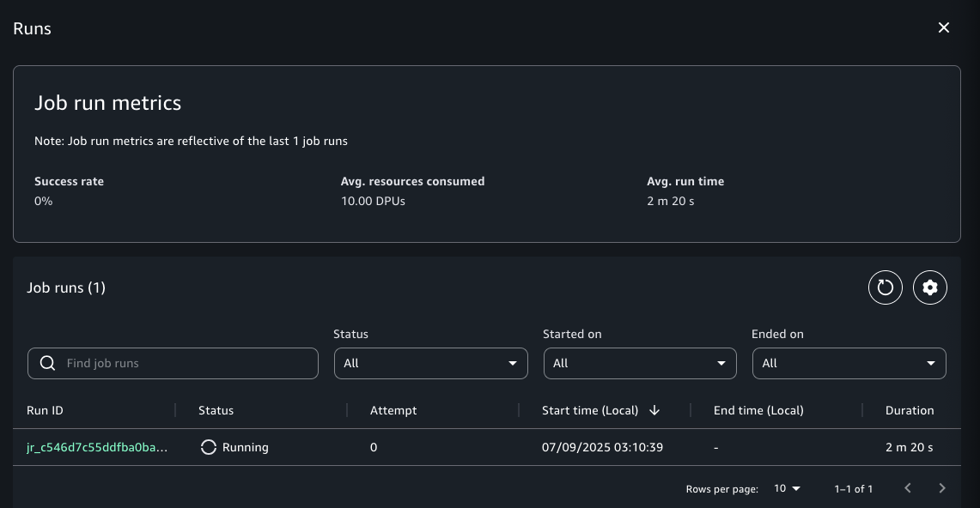Click the Start time sort arrow
The image size is (980, 508).
[654, 410]
